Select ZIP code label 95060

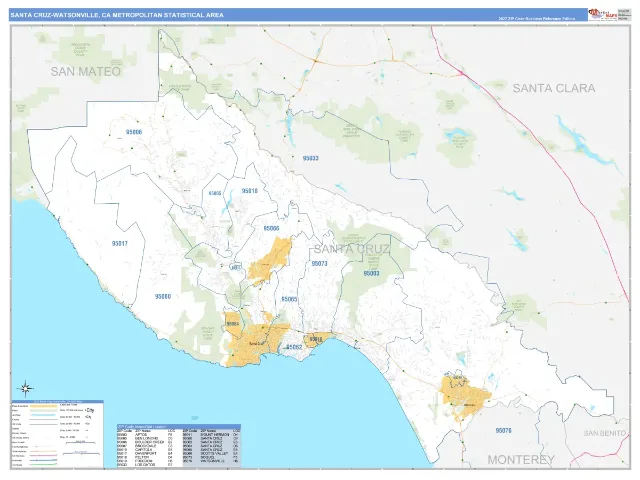pyautogui.click(x=163, y=296)
